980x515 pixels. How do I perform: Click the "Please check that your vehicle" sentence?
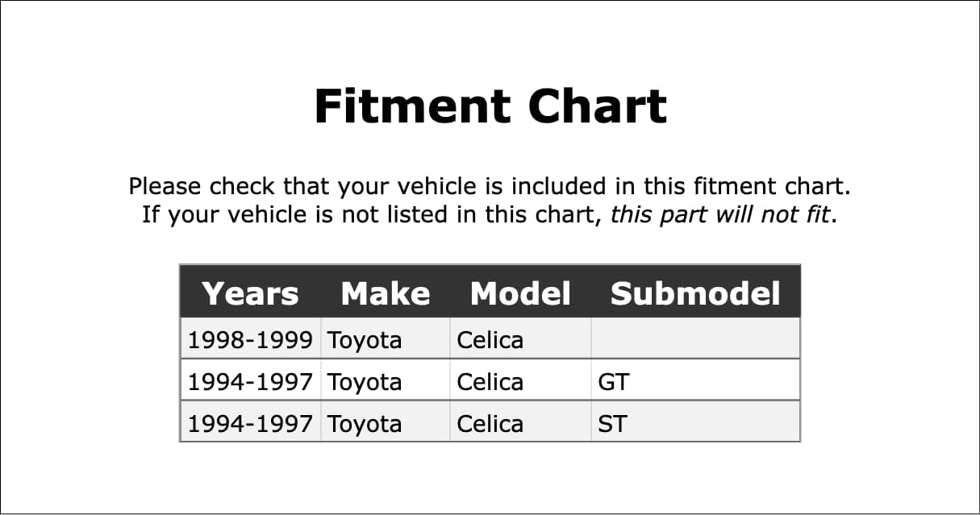tap(490, 187)
